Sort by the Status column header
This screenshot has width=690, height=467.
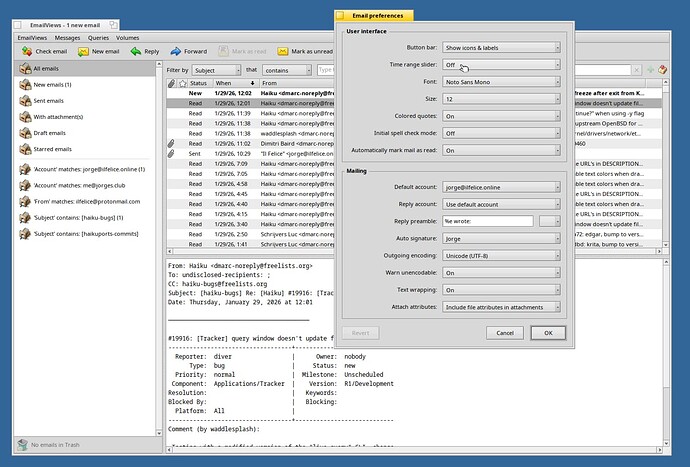coord(199,83)
